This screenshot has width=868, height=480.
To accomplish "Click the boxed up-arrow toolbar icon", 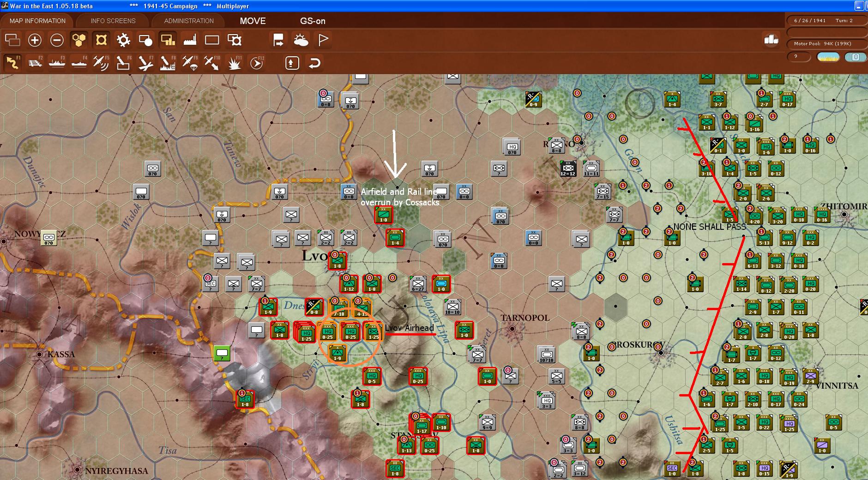I will point(292,63).
